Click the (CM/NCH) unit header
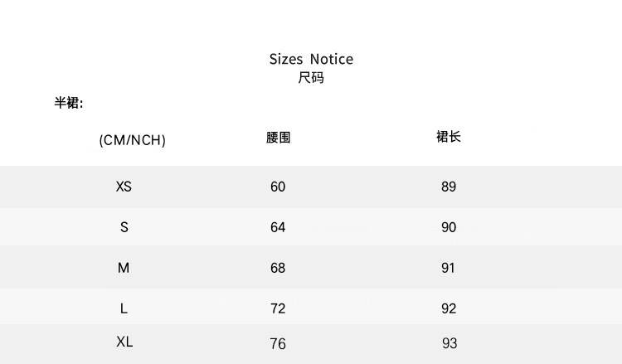The height and width of the screenshot is (364, 622). click(x=133, y=140)
